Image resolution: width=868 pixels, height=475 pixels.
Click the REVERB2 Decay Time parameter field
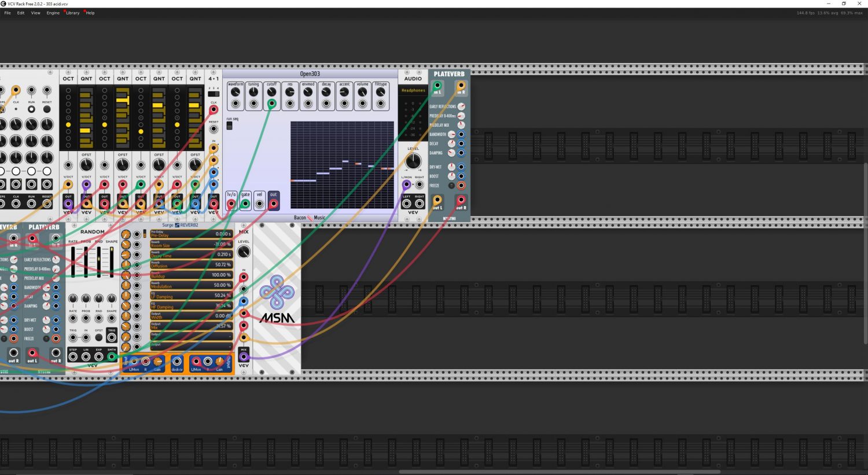[x=191, y=255]
